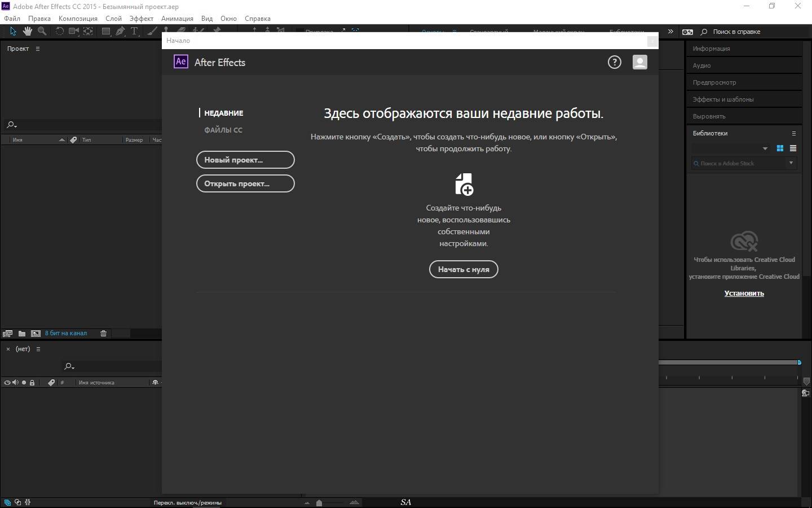Expand the Adobe Stock search dropdown arrow

pos(791,163)
